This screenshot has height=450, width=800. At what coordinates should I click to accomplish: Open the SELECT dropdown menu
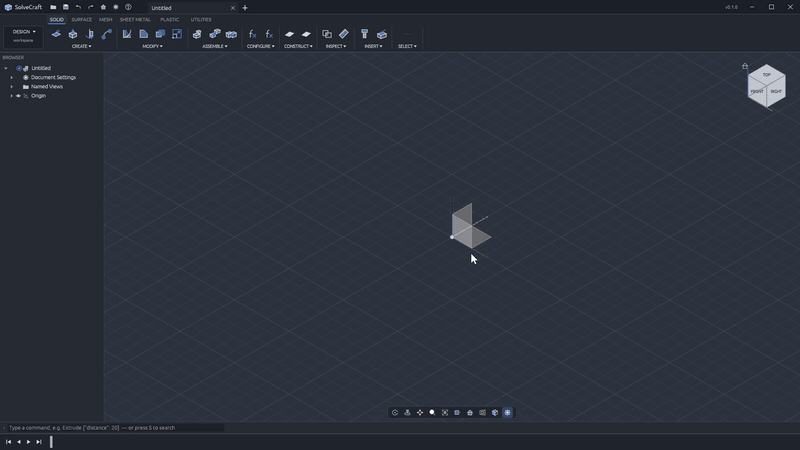pos(407,46)
